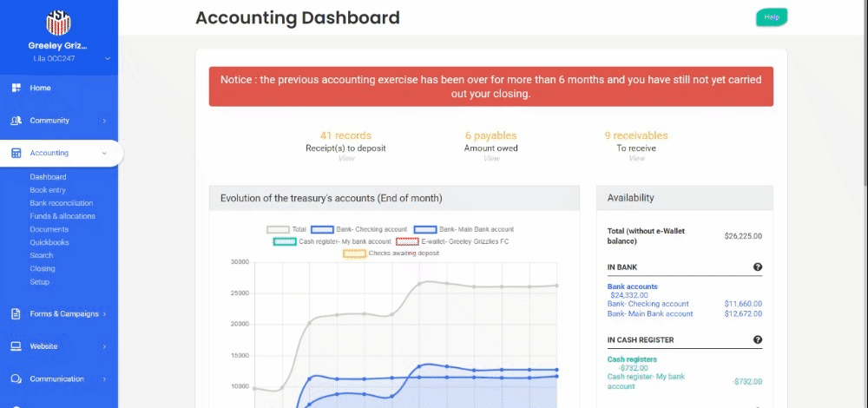Click the green Help button
This screenshot has width=868, height=408.
click(772, 17)
